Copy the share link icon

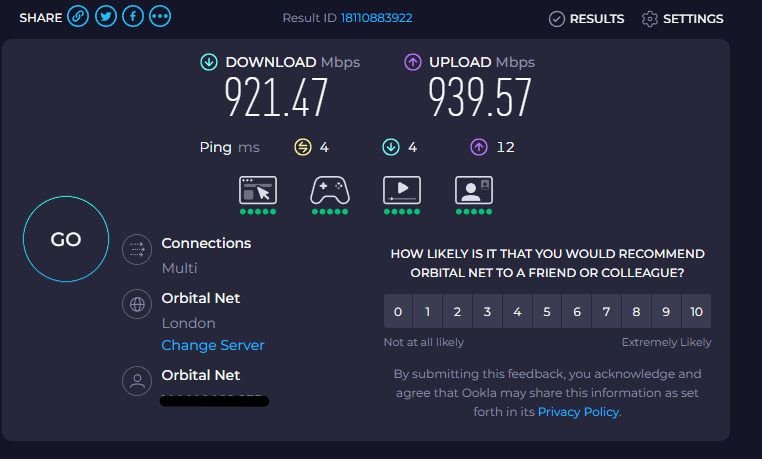(x=78, y=17)
